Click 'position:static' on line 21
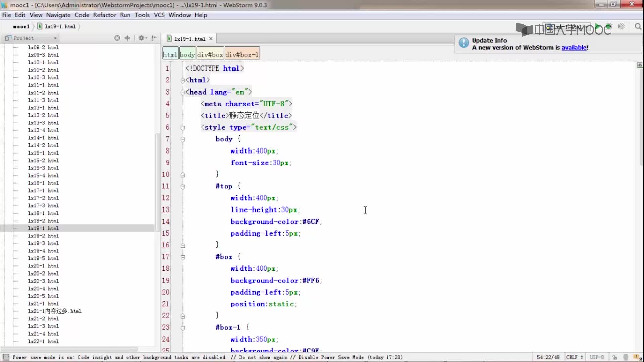 click(263, 304)
